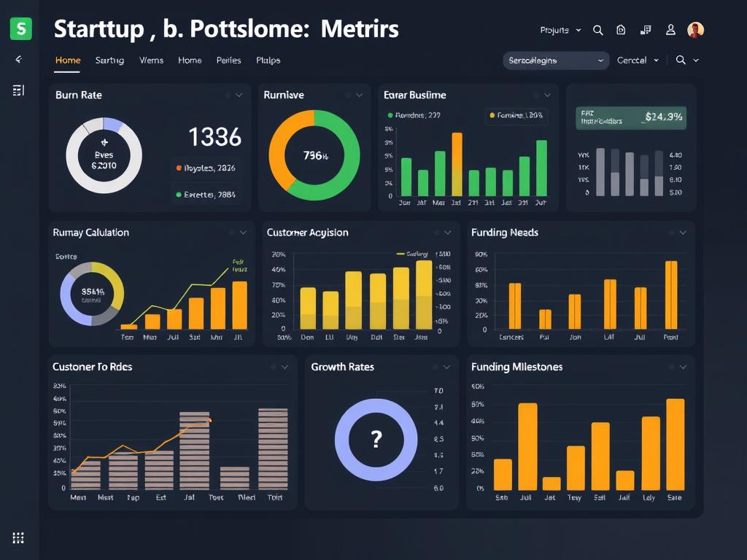Click the Growth Rates panel title
The height and width of the screenshot is (560, 747).
coord(342,367)
